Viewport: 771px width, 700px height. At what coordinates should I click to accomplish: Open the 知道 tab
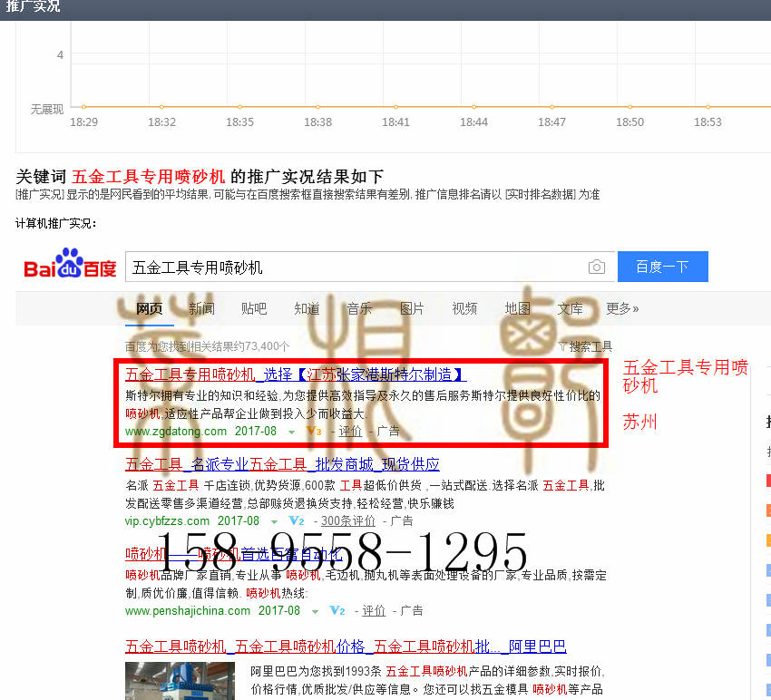pyautogui.click(x=307, y=308)
